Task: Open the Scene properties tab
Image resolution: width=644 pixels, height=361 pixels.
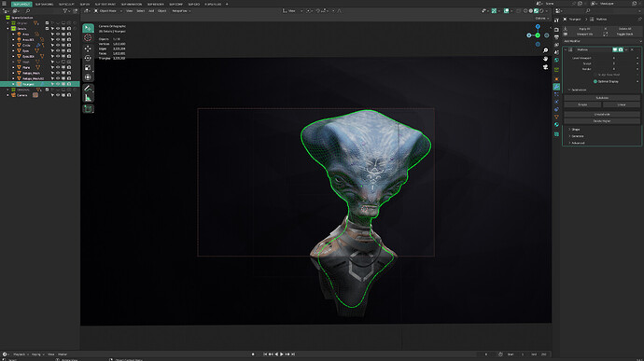Action: [556, 52]
